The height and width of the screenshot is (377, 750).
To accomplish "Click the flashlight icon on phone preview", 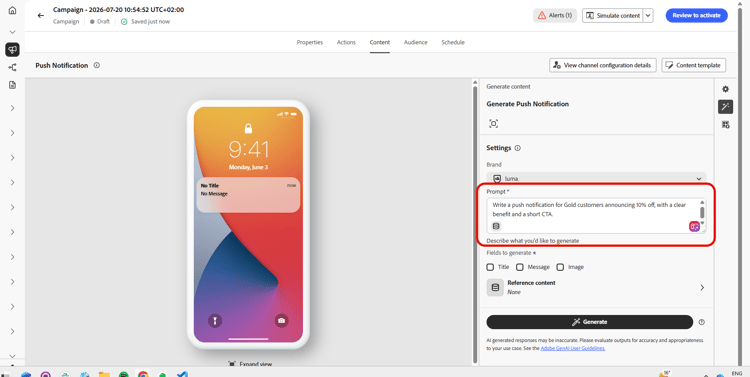I will coord(215,321).
